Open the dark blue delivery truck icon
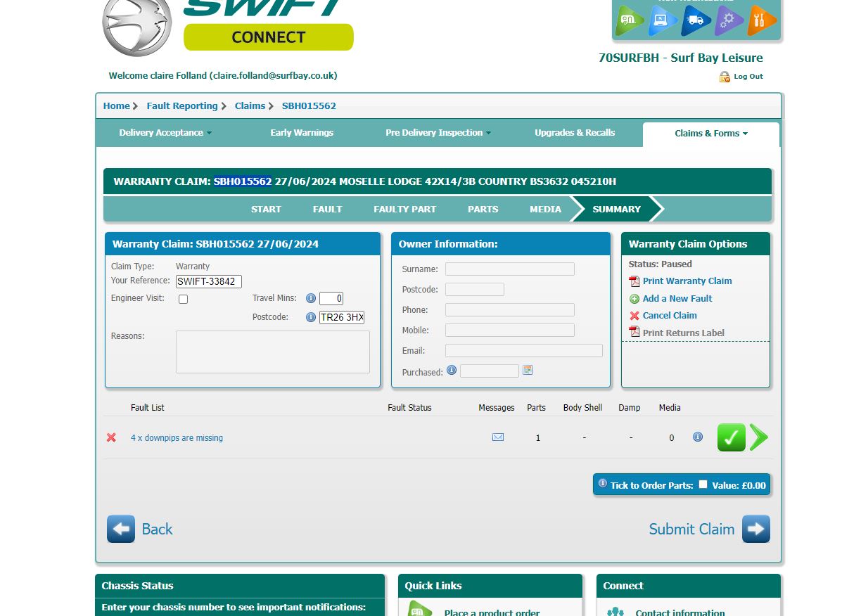Image resolution: width=842 pixels, height=616 pixels. click(696, 20)
